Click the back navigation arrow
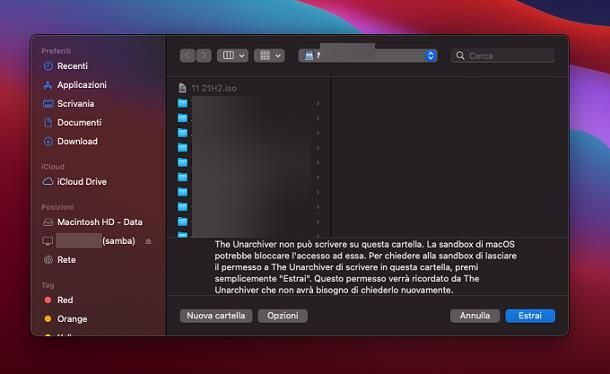The height and width of the screenshot is (374, 610). [188, 56]
